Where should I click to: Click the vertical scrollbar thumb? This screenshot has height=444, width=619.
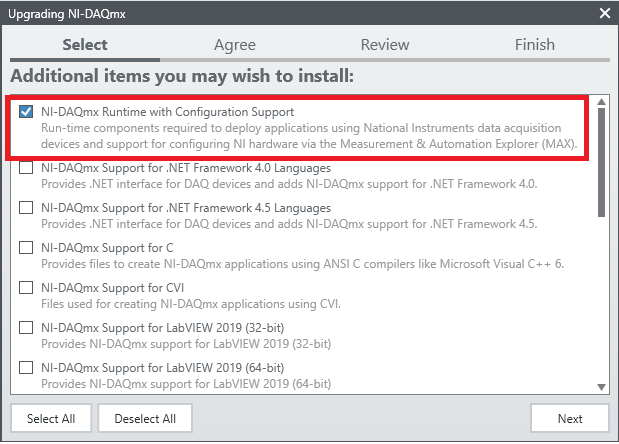[601, 160]
